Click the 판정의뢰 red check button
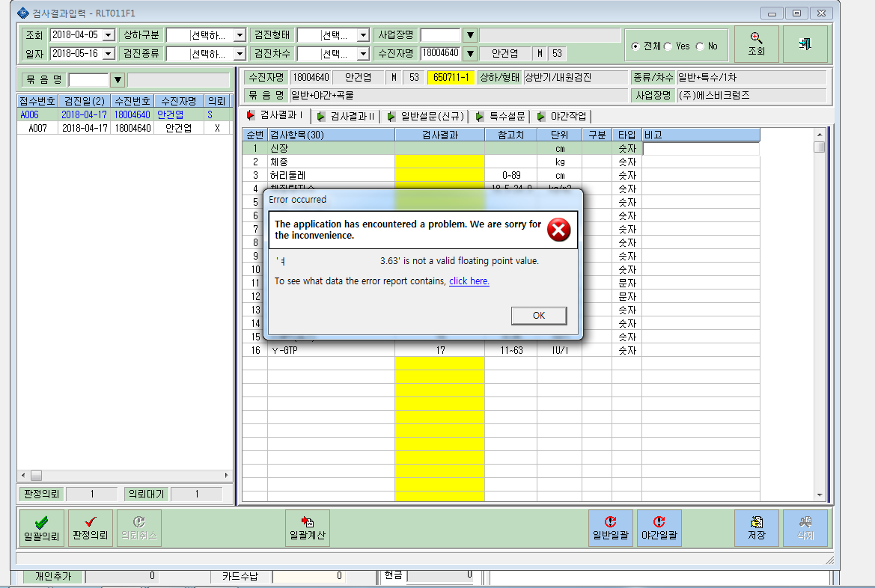Image resolution: width=875 pixels, height=588 pixels. [91, 527]
